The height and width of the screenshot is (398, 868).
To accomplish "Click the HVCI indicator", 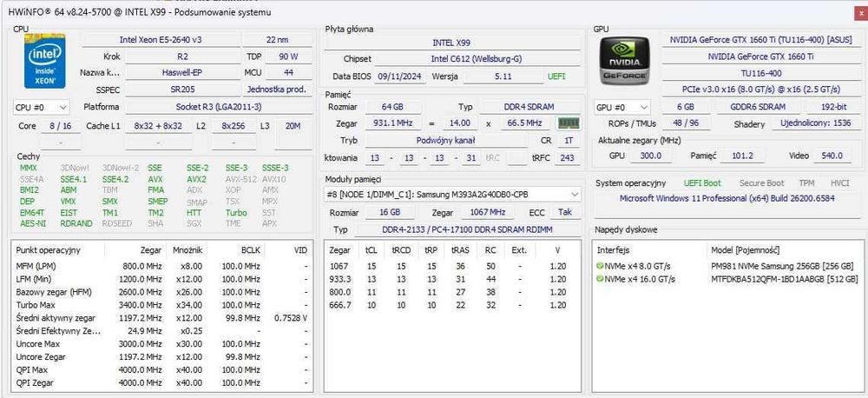I will [839, 183].
